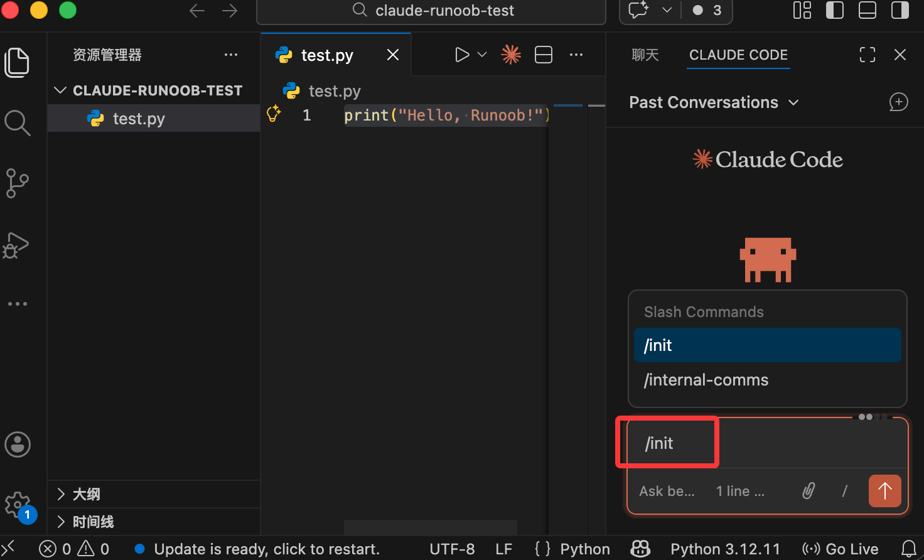Screen dimensions: 924x560
Task: Click the Go Live status bar button
Action: click(x=840, y=549)
